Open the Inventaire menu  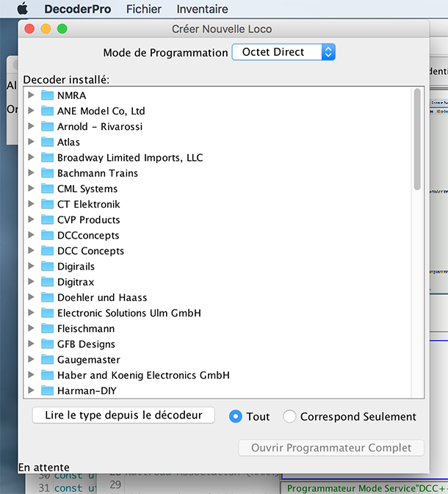(202, 9)
